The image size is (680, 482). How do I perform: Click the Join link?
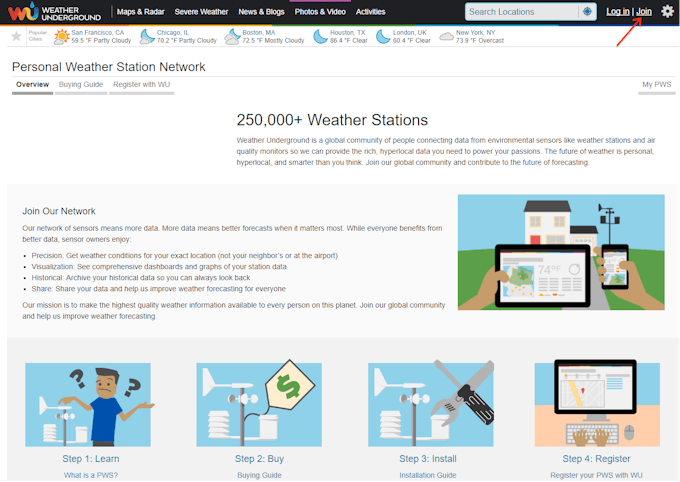644,12
